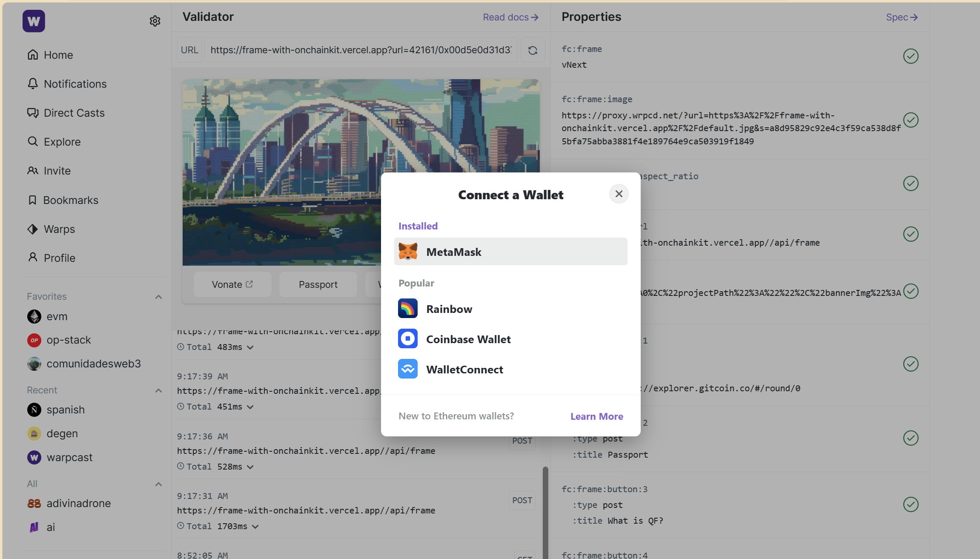Collapse the All channels section
This screenshot has height=559, width=980.
(x=158, y=484)
